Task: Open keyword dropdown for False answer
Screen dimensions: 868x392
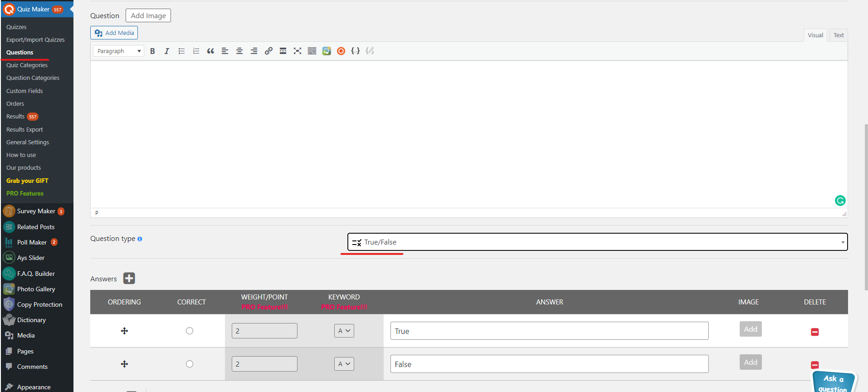Action: click(344, 364)
